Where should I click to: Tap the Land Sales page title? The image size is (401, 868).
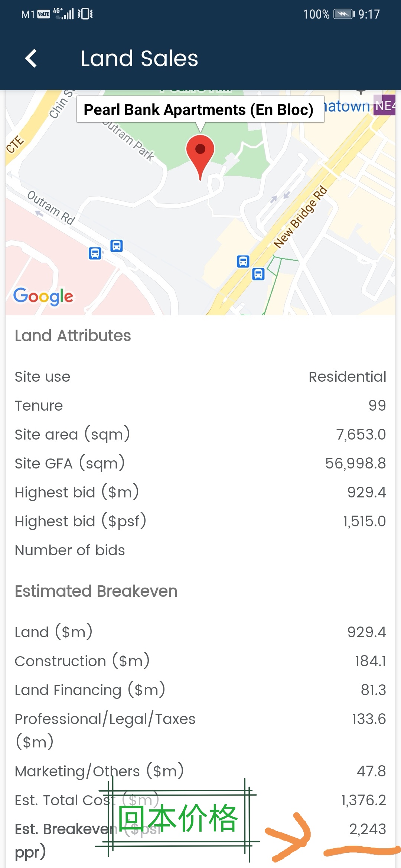click(x=139, y=59)
